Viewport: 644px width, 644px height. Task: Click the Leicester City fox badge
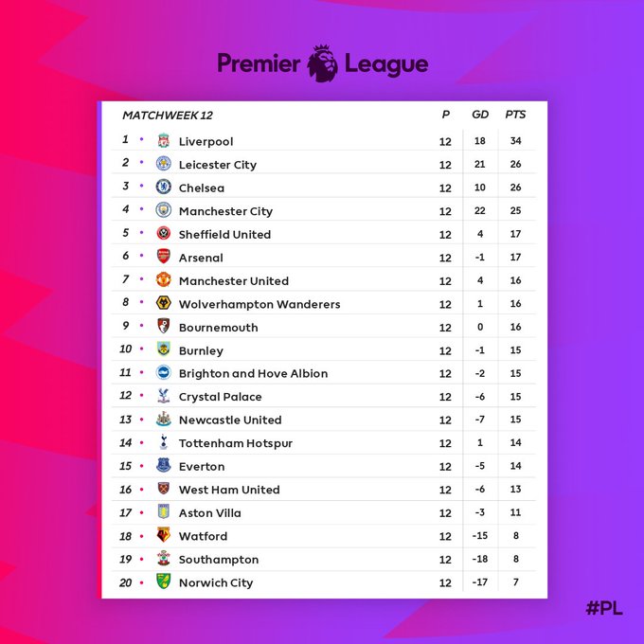point(164,164)
